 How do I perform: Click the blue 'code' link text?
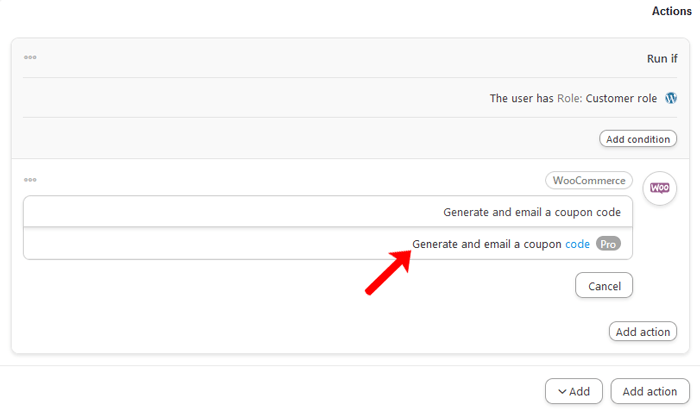[x=577, y=243]
